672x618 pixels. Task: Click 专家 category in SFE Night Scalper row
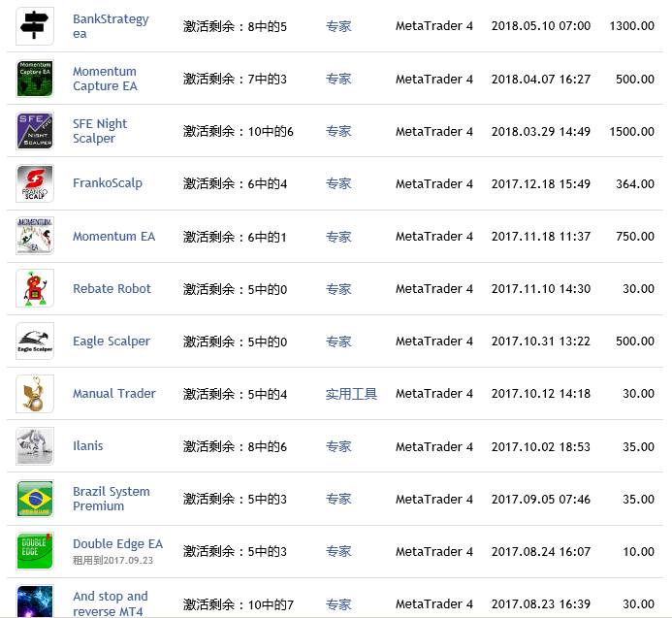point(338,131)
